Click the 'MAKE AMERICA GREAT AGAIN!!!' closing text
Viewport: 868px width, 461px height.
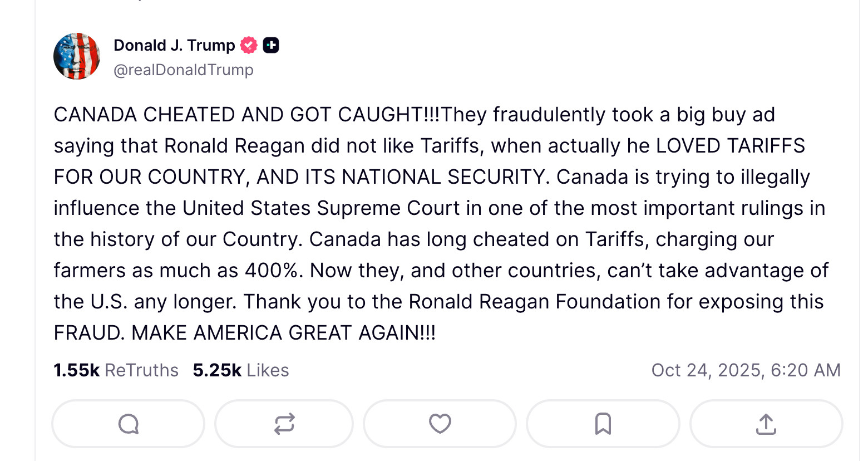(x=283, y=333)
